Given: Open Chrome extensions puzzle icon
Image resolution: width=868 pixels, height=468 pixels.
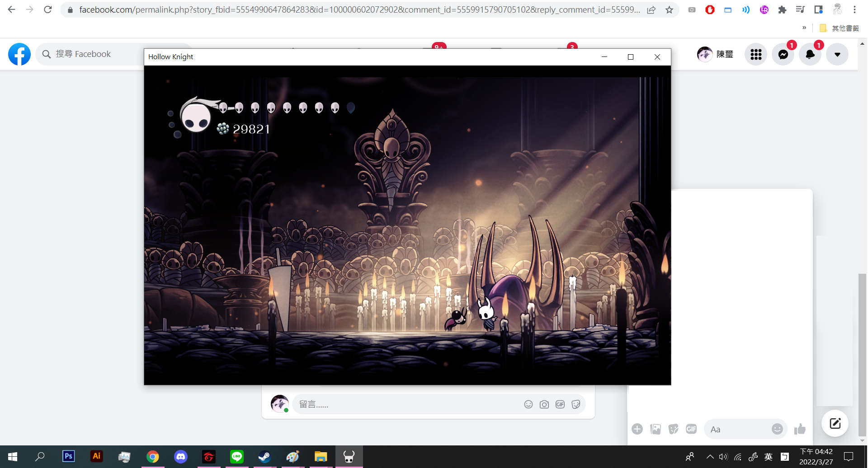Looking at the screenshot, I should click(x=782, y=9).
